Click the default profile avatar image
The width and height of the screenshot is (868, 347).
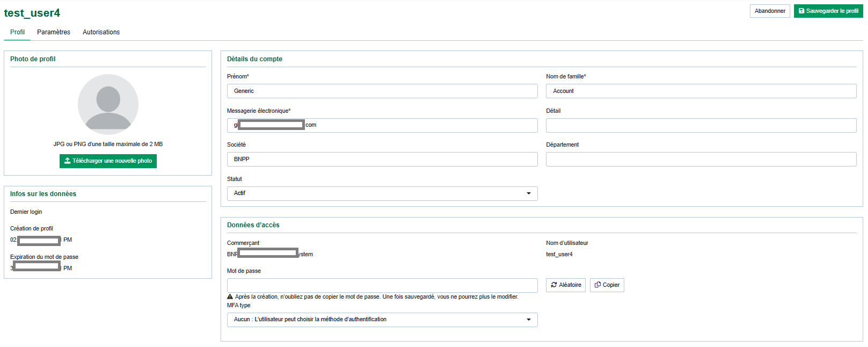108,104
